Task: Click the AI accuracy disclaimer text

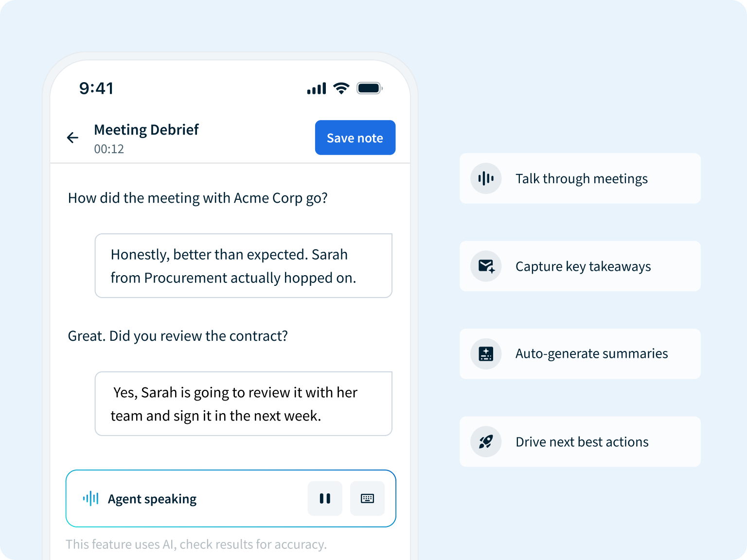Action: coord(196,544)
